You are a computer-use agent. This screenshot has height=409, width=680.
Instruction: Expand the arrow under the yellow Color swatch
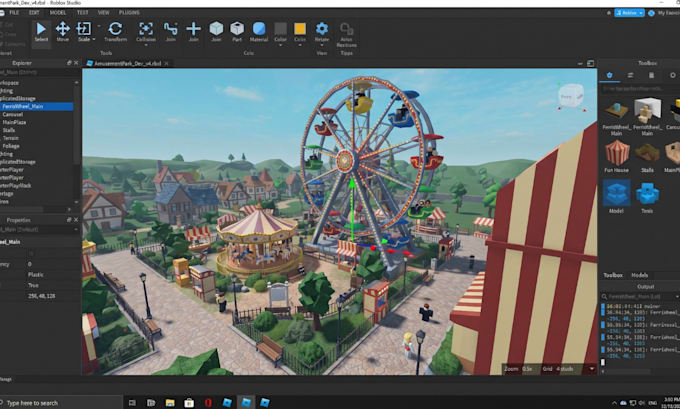[x=300, y=45]
